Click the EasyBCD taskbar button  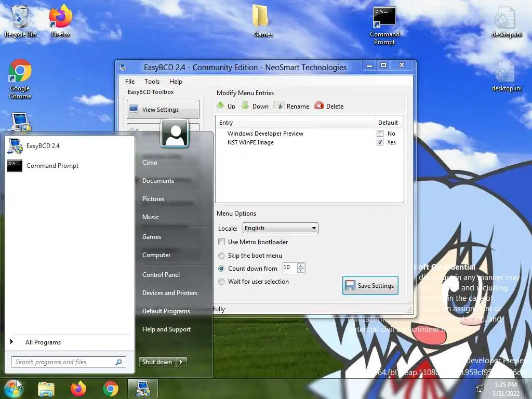pyautogui.click(x=142, y=389)
